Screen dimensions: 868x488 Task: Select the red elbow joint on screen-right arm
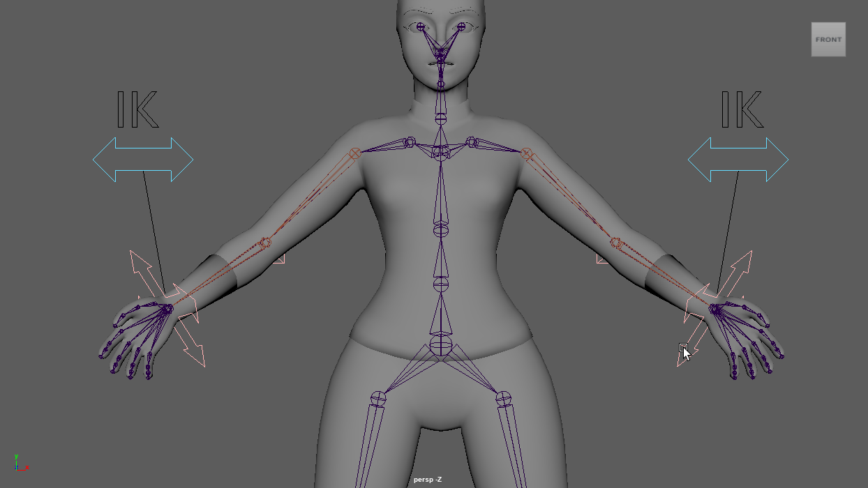click(x=615, y=243)
